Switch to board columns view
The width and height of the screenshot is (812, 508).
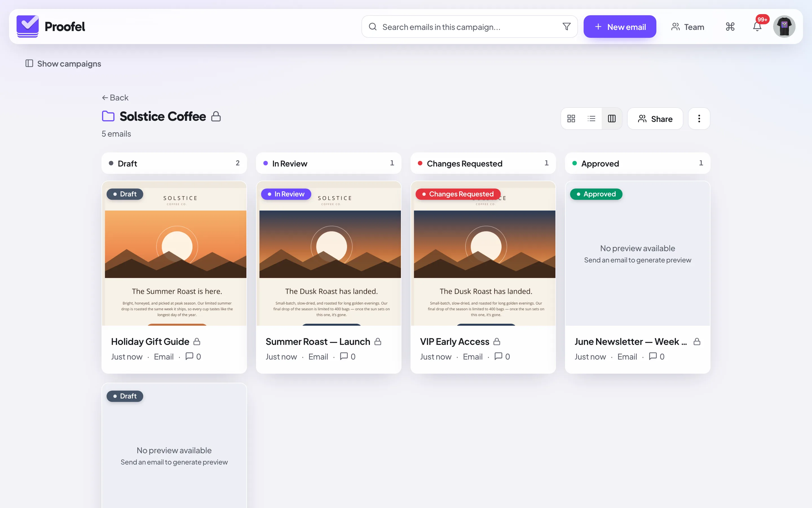612,119
